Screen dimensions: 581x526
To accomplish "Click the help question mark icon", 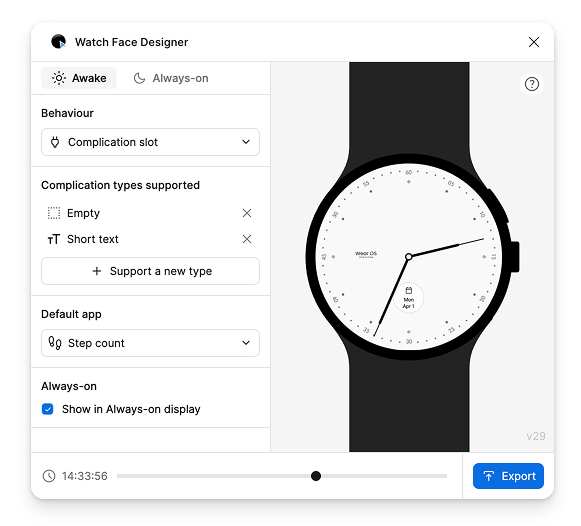I will (x=532, y=84).
